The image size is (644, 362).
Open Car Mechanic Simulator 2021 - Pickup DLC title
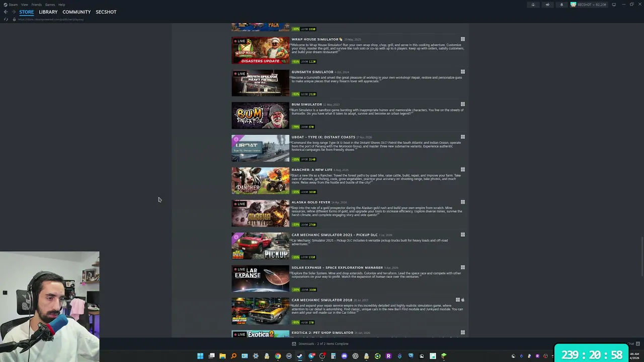click(335, 235)
